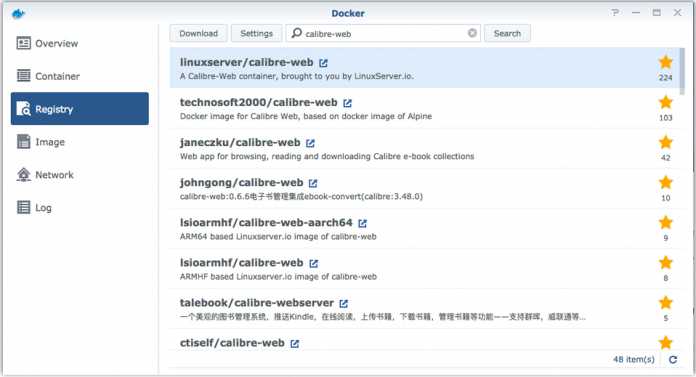Click the 103 star count
Viewport: 696px width, 377px height.
point(665,118)
